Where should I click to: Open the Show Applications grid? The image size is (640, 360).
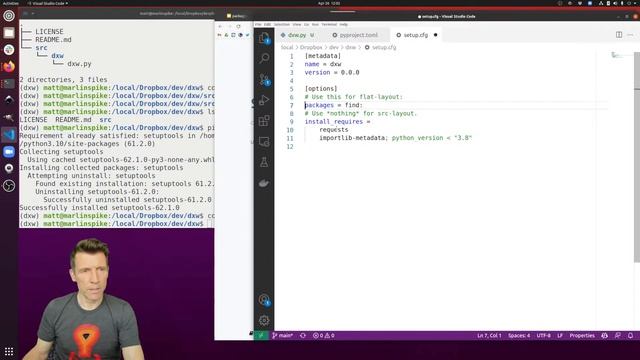pyautogui.click(x=9, y=351)
